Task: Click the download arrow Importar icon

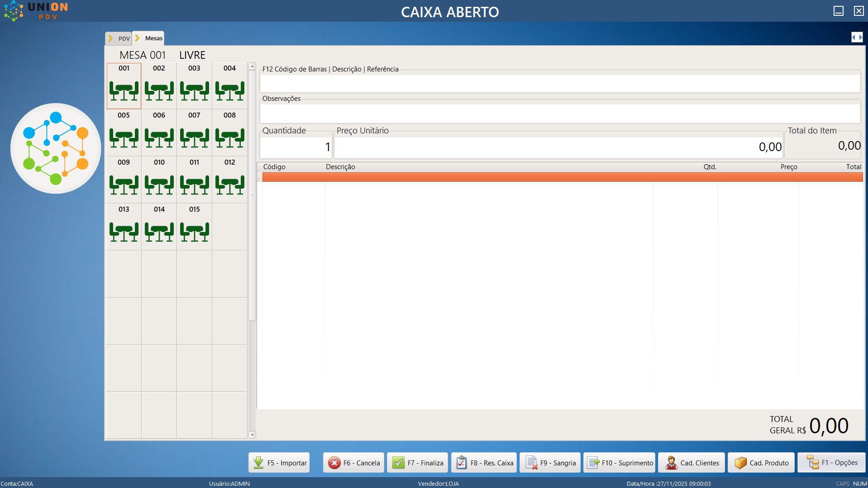Action: (x=258, y=463)
